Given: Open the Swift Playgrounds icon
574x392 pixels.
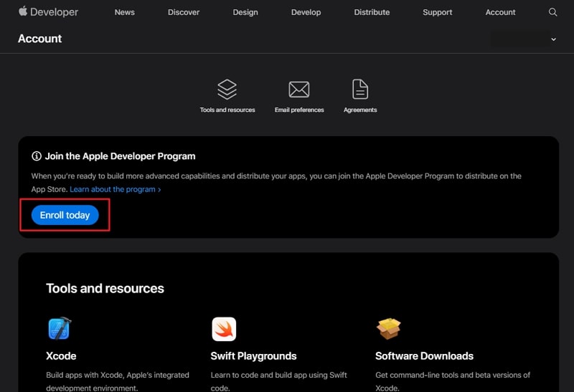Looking at the screenshot, I should [x=224, y=329].
